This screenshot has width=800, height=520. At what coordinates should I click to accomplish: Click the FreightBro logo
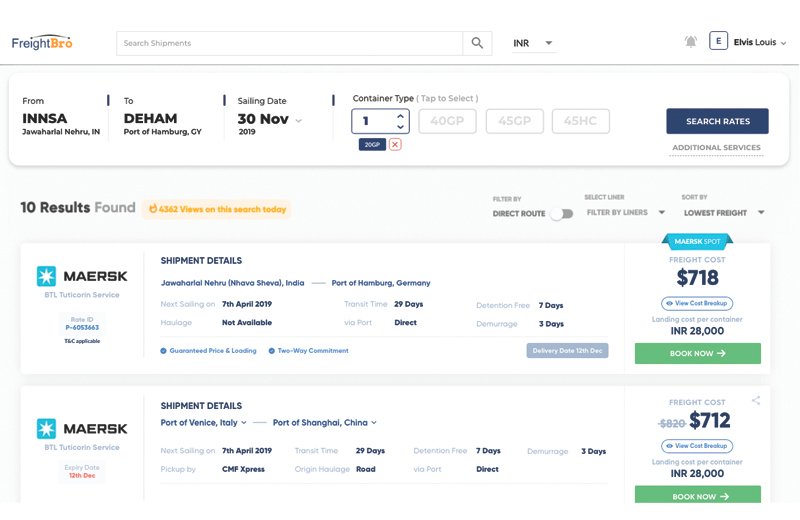tap(42, 43)
